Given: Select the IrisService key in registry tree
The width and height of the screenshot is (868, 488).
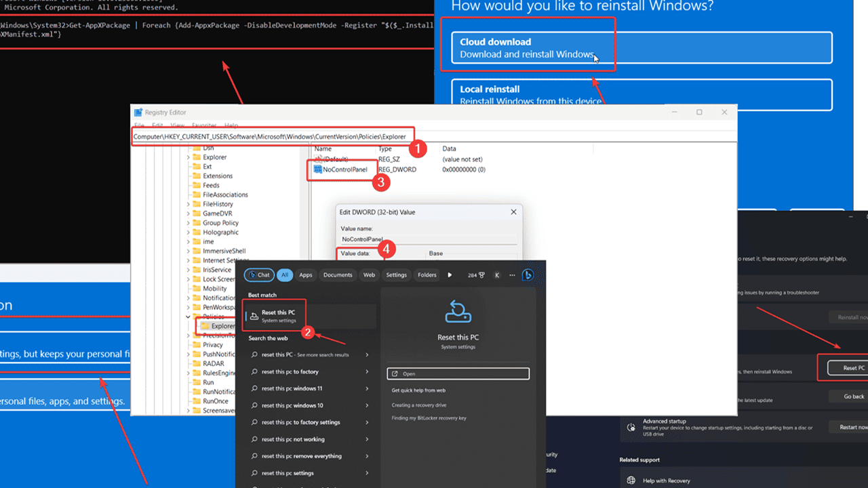Looking at the screenshot, I should point(217,270).
